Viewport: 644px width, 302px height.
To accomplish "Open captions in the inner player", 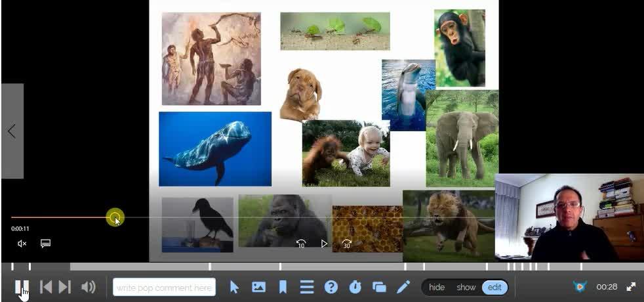I will tap(46, 244).
